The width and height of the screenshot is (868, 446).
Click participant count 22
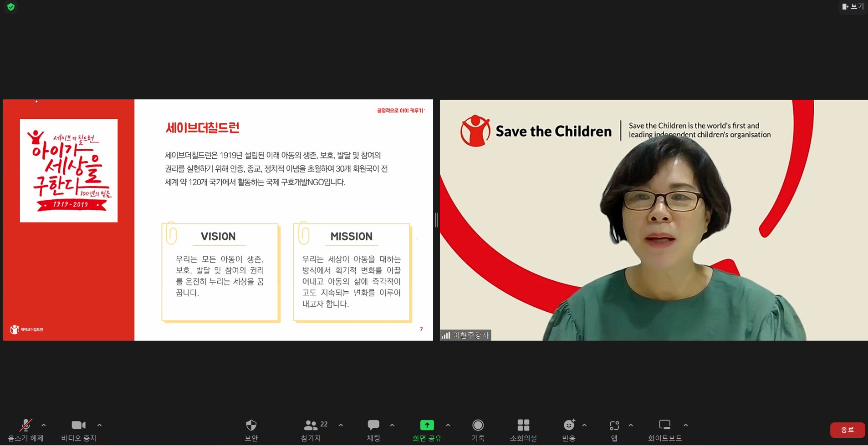(324, 424)
